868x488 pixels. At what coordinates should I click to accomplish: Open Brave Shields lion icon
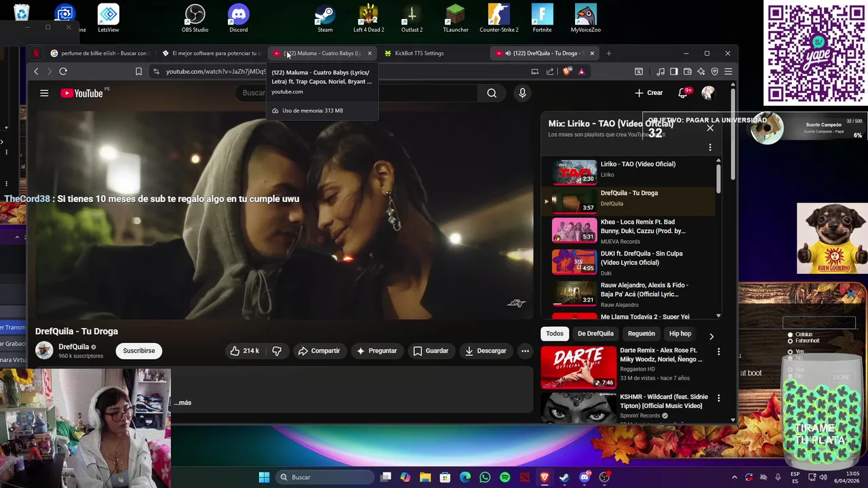[x=568, y=71]
